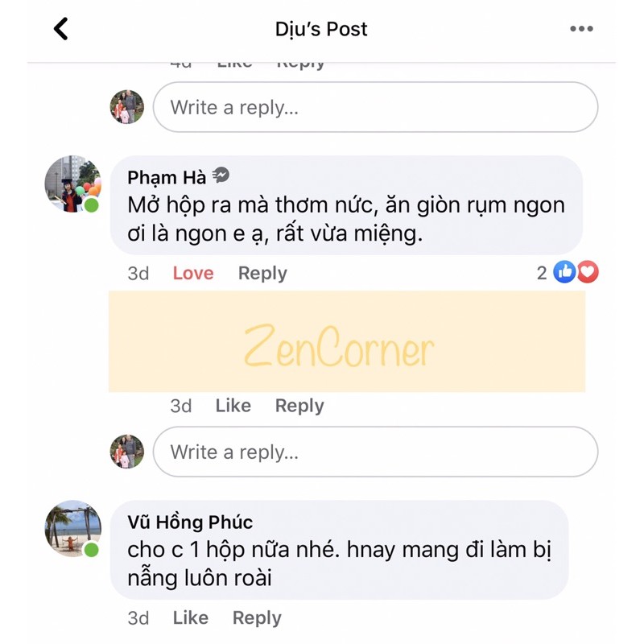The image size is (644, 644).
Task: View the reaction count of 2
Action: pyautogui.click(x=542, y=273)
